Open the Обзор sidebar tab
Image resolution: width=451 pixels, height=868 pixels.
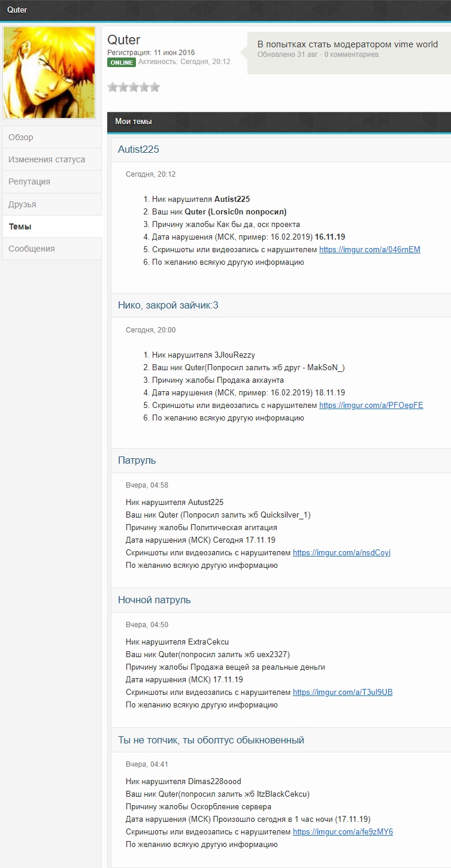tap(52, 137)
